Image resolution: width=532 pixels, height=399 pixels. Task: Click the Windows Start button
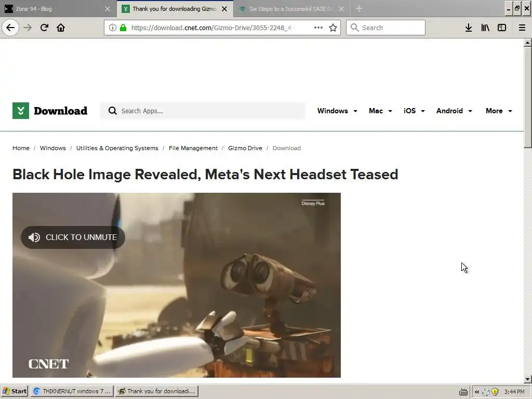pos(14,391)
